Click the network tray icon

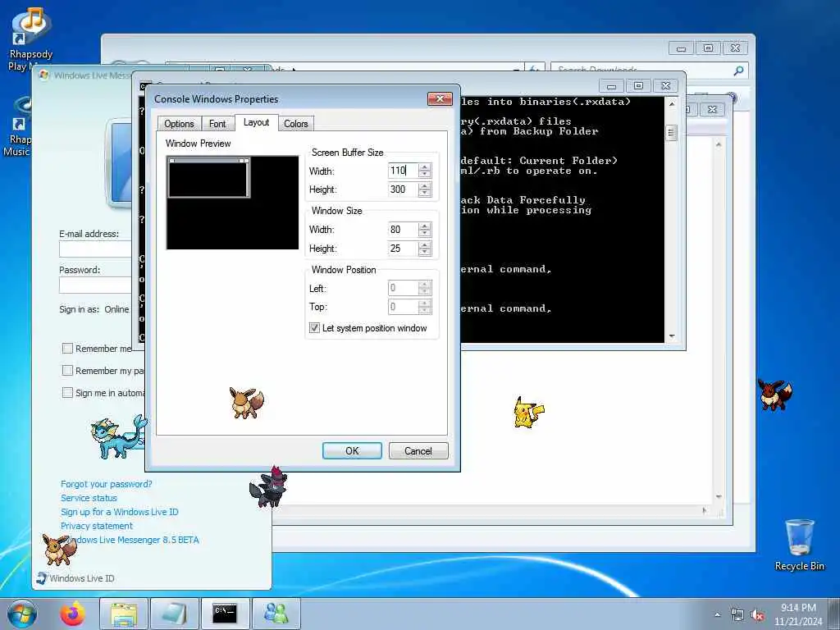coord(737,615)
